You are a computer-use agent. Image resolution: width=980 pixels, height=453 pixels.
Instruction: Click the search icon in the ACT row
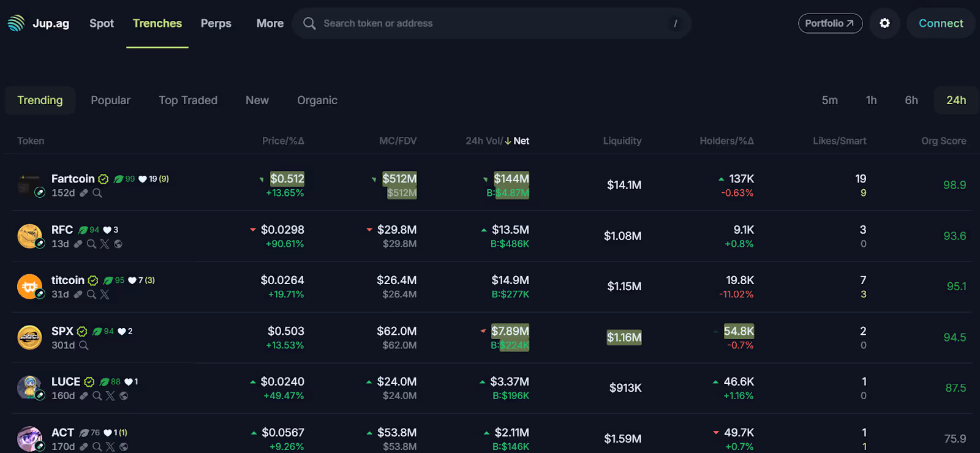pyautogui.click(x=97, y=447)
